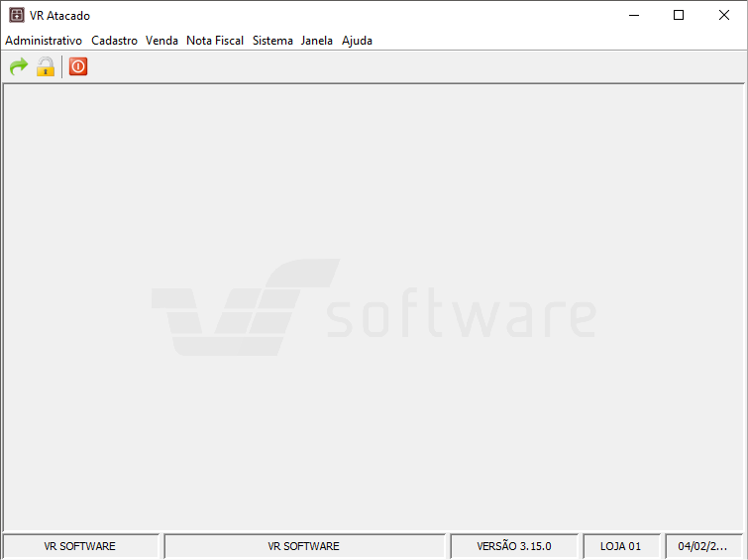
Task: Click the first VR SOFTWARE status cell
Action: pyautogui.click(x=79, y=546)
